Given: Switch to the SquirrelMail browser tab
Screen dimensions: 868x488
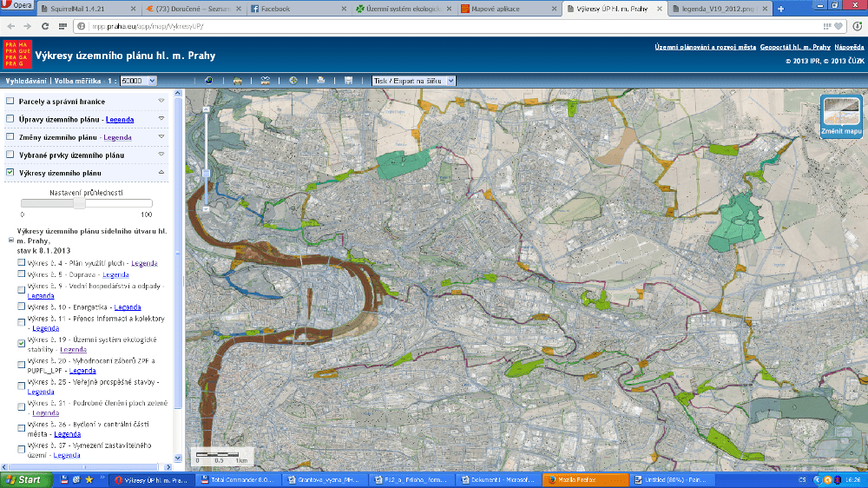Looking at the screenshot, I should (x=83, y=9).
